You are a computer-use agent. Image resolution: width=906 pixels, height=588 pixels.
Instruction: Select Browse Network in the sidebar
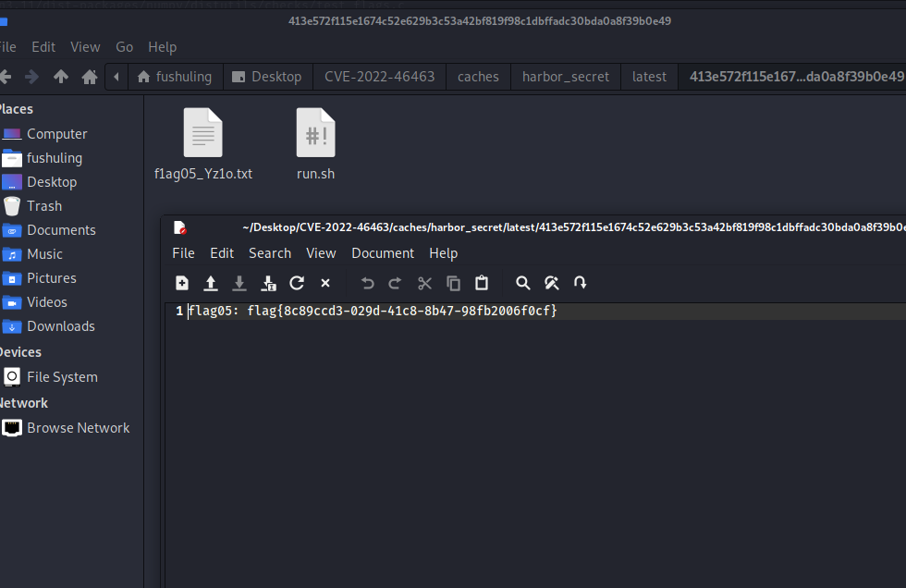pos(78,428)
